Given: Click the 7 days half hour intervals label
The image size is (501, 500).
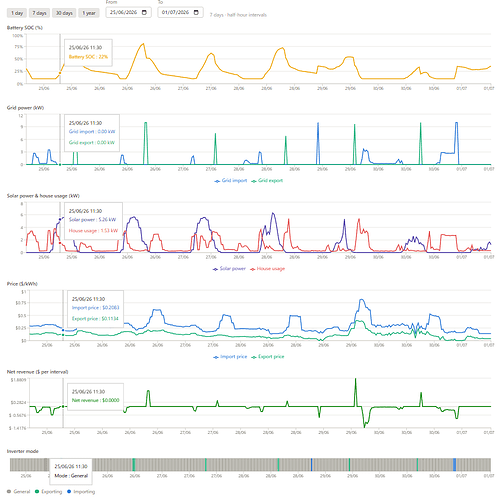Looking at the screenshot, I should click(238, 15).
